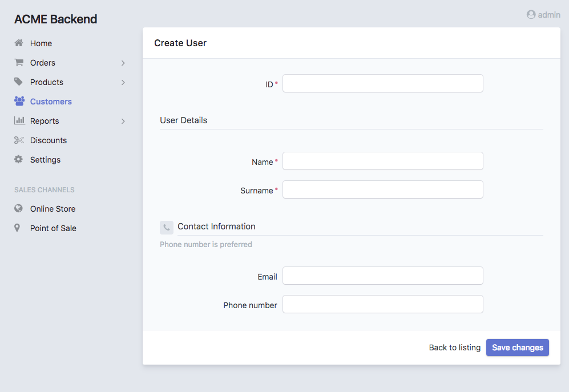Click the Online Store globe icon

point(19,209)
